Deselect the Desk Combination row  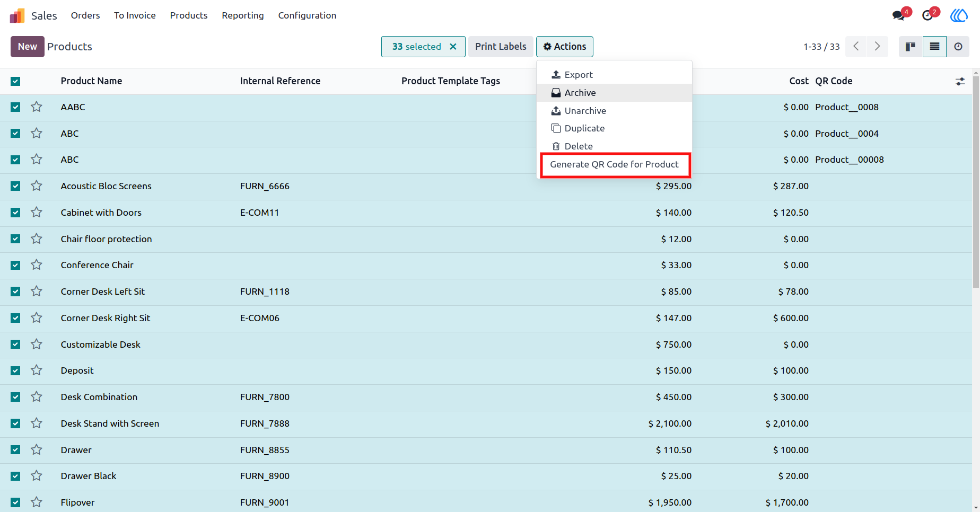[x=15, y=397]
